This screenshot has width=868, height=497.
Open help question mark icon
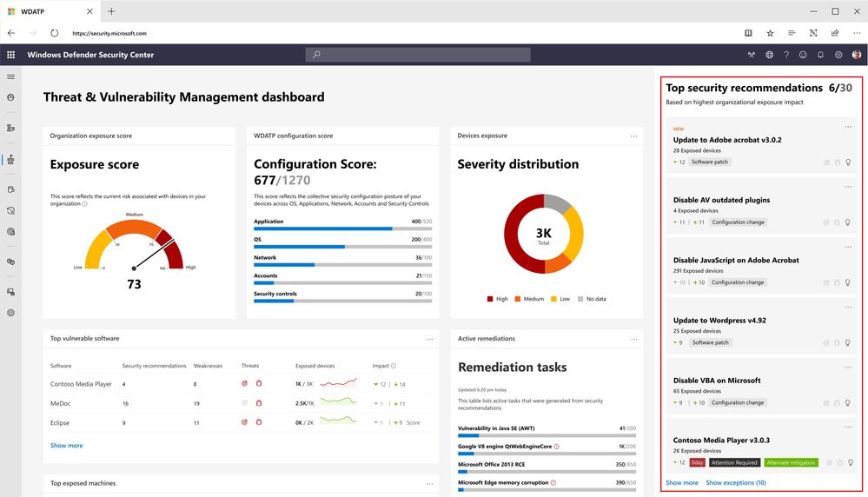pos(786,55)
